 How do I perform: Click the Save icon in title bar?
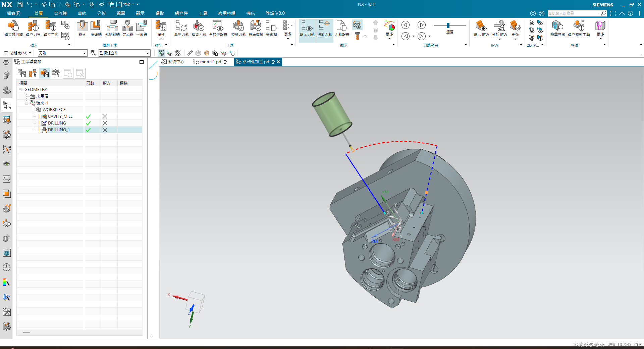(x=20, y=4)
